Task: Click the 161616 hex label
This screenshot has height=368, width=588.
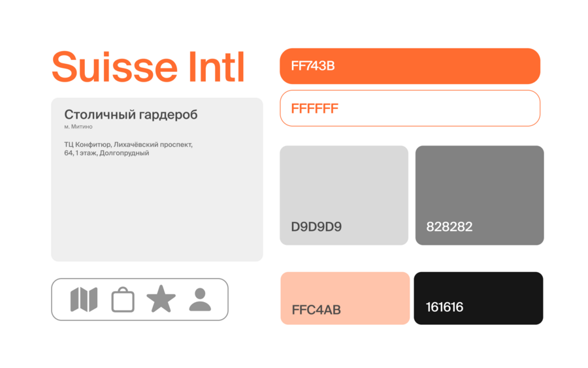Action: point(444,307)
